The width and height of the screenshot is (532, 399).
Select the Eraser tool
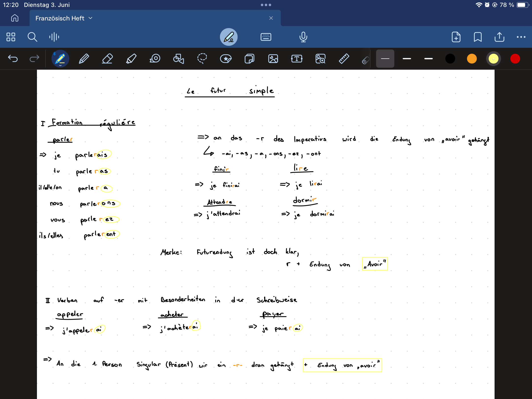(107, 59)
